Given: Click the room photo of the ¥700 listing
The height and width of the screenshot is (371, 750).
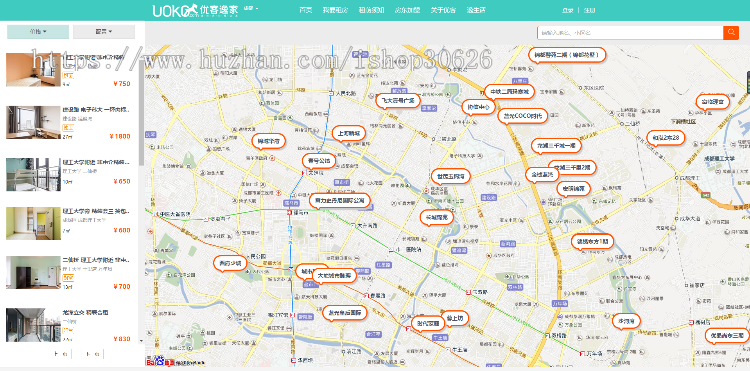Looking at the screenshot, I should coord(33,273).
